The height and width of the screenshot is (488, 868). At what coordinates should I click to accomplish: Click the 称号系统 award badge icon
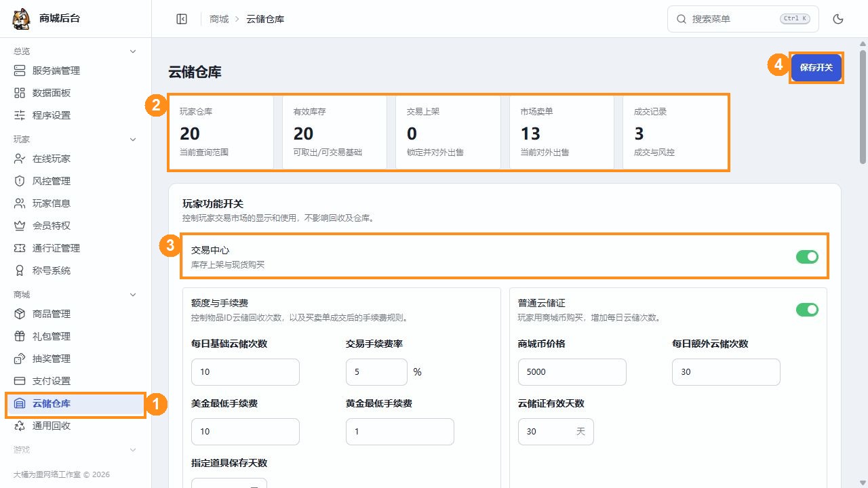pyautogui.click(x=20, y=270)
